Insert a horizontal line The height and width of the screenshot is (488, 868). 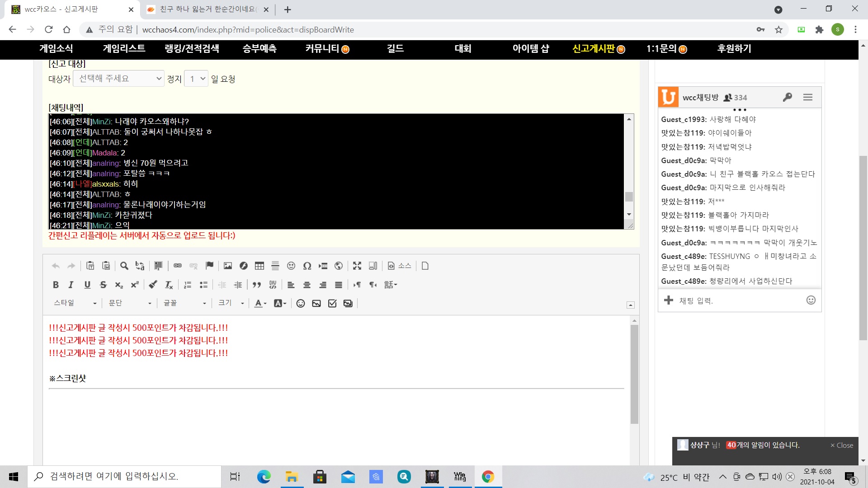(275, 266)
